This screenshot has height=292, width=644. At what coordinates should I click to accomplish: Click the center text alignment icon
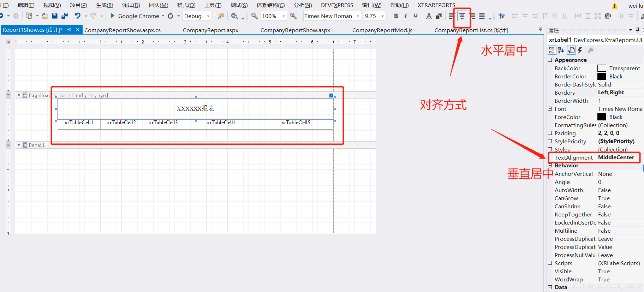pos(462,16)
